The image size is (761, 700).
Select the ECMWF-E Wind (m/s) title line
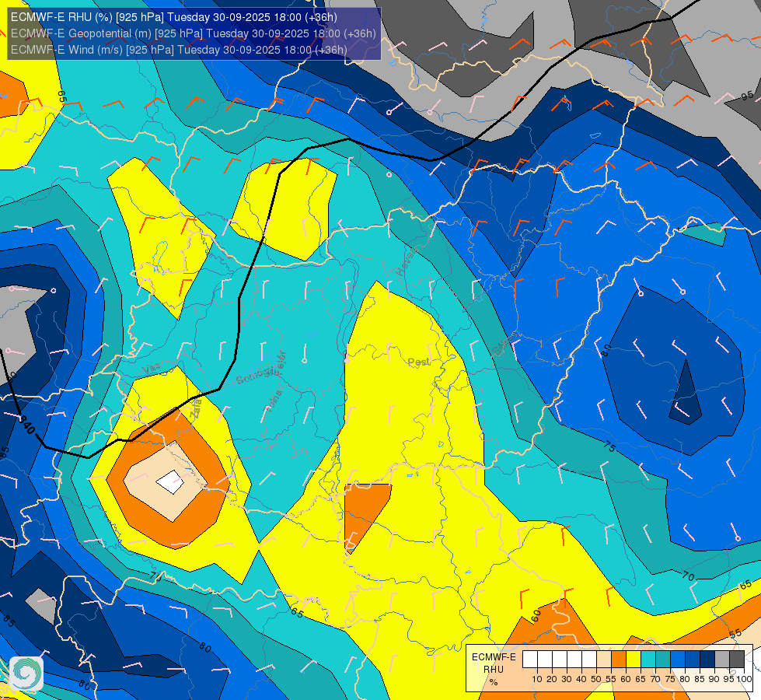click(179, 50)
